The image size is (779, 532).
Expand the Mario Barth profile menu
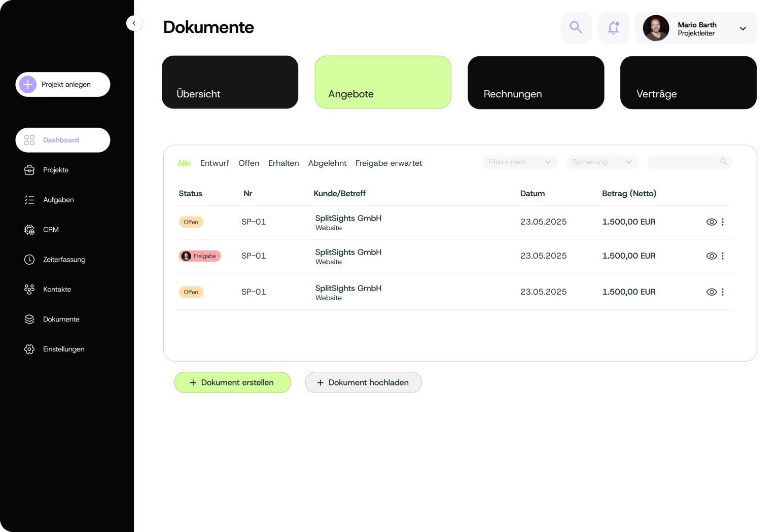pyautogui.click(x=742, y=29)
